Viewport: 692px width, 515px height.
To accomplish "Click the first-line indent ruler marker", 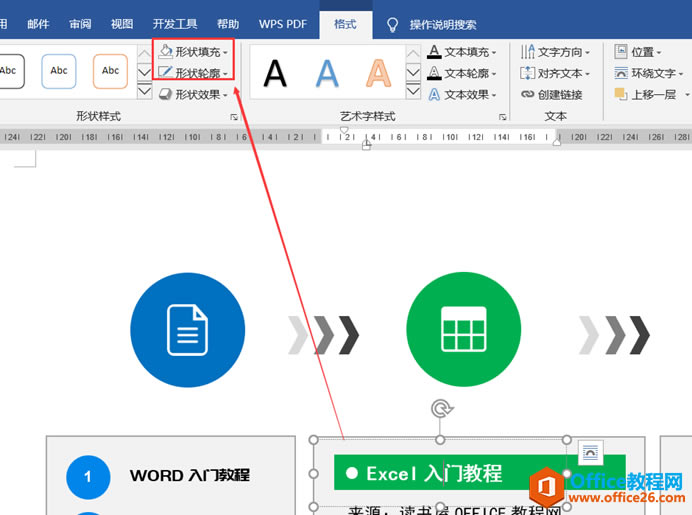I will 344,130.
